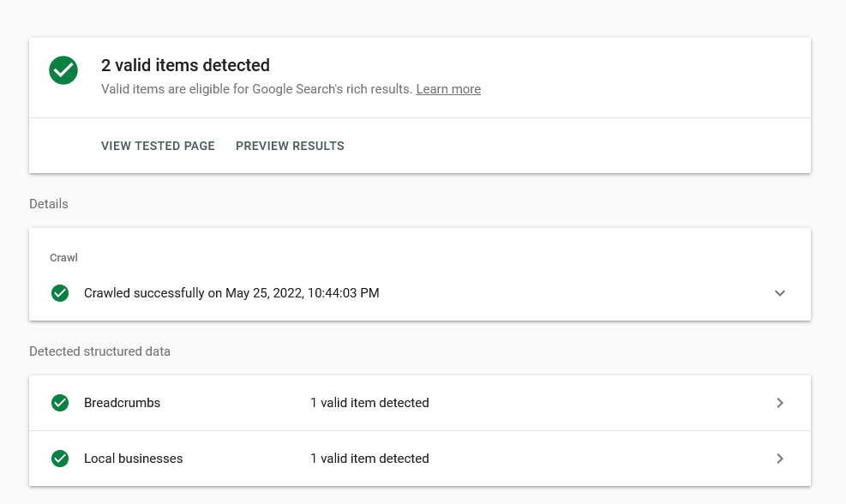Select the Local businesses row label

coord(133,458)
